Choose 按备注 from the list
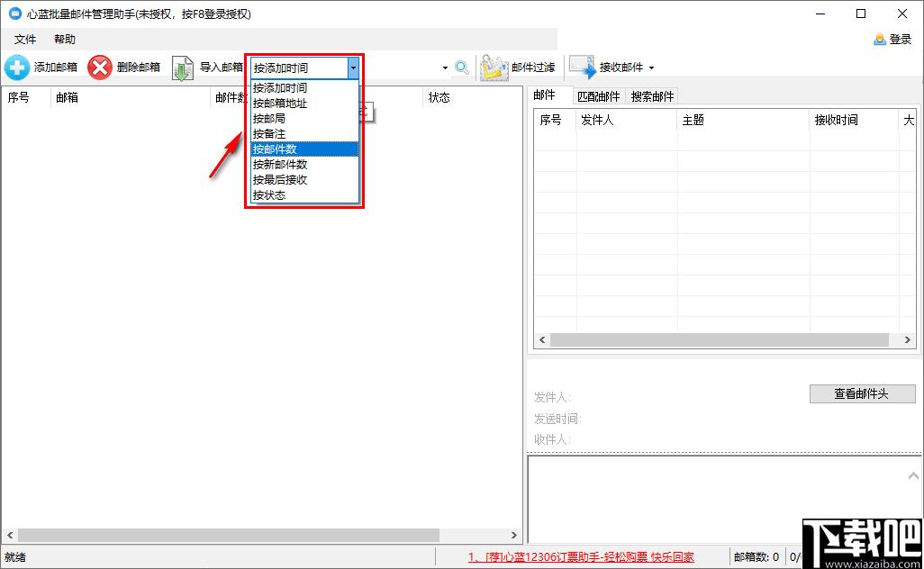This screenshot has height=569, width=924. [x=304, y=134]
